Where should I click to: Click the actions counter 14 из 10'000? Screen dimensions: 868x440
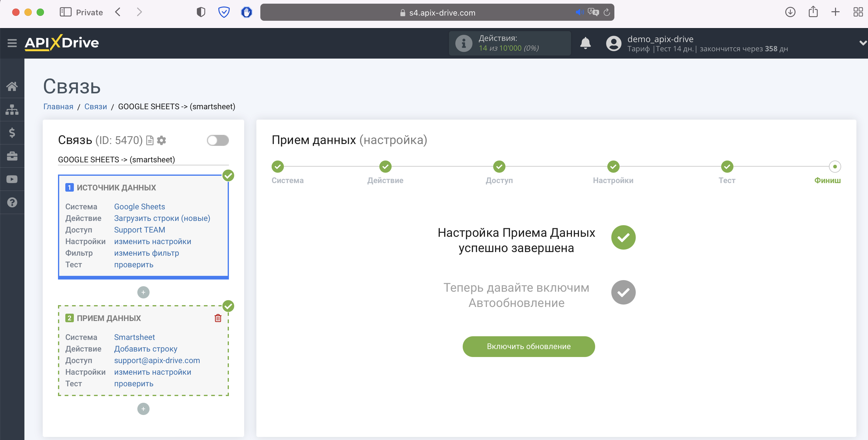[x=509, y=48]
